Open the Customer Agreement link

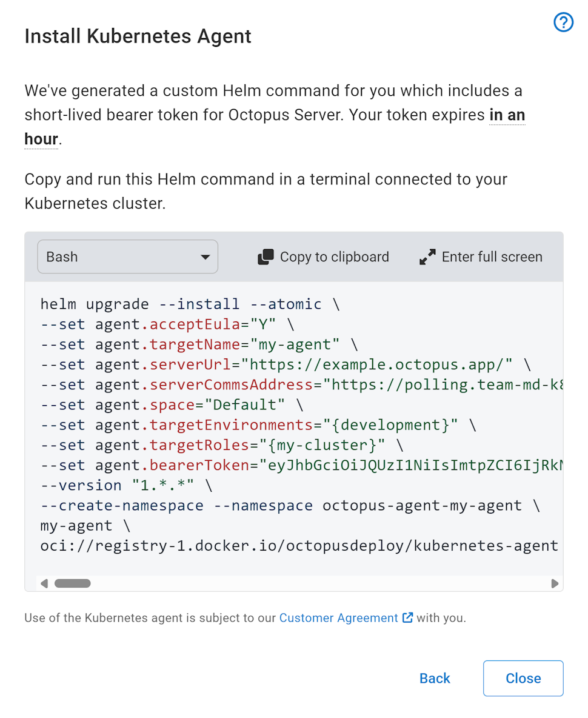point(338,617)
